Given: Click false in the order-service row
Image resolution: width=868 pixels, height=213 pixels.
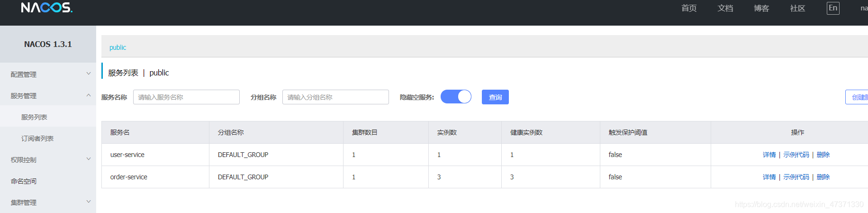Looking at the screenshot, I should (615, 177).
